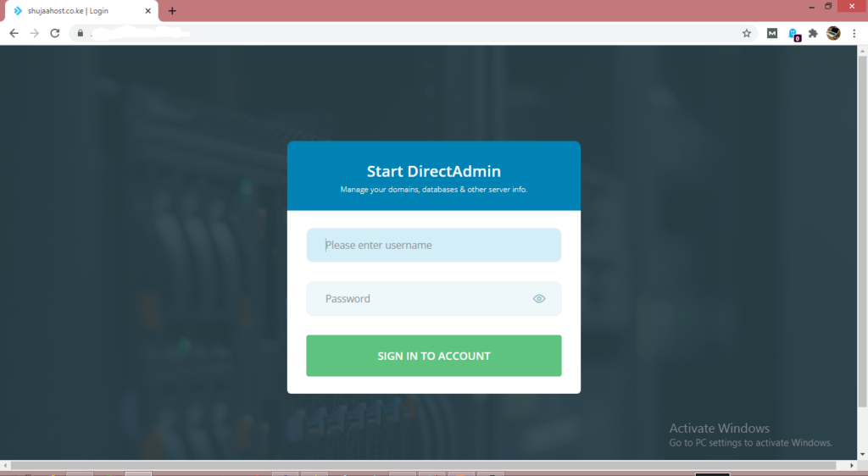The image size is (868, 476).
Task: Click the horizontal scrollbar thumb
Action: pyautogui.click(x=423, y=466)
